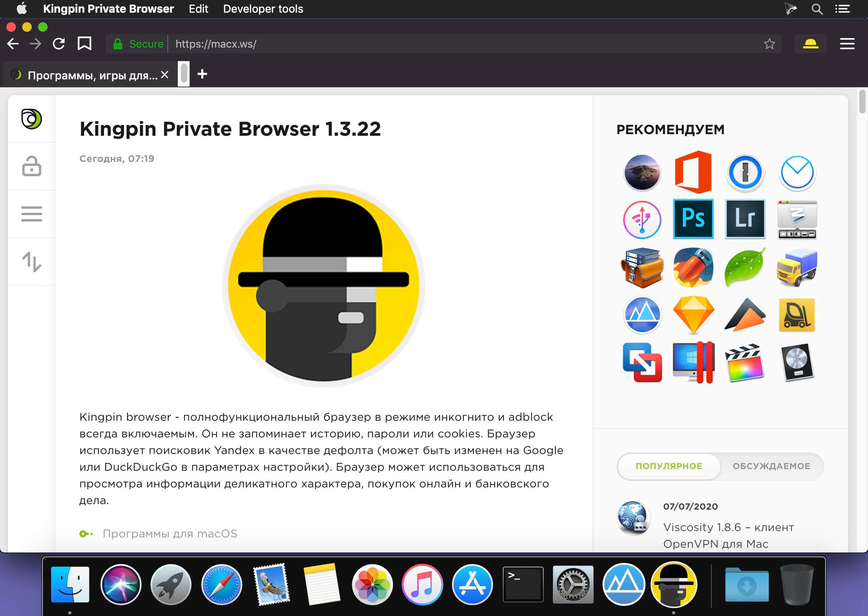Open iOS USB transfer app recommended icon
The image size is (868, 616).
[642, 219]
